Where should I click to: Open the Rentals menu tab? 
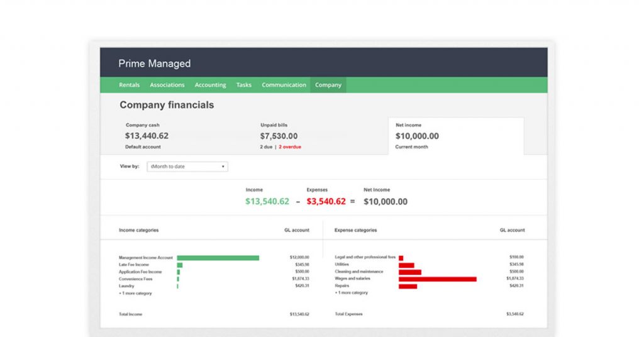[x=129, y=85]
